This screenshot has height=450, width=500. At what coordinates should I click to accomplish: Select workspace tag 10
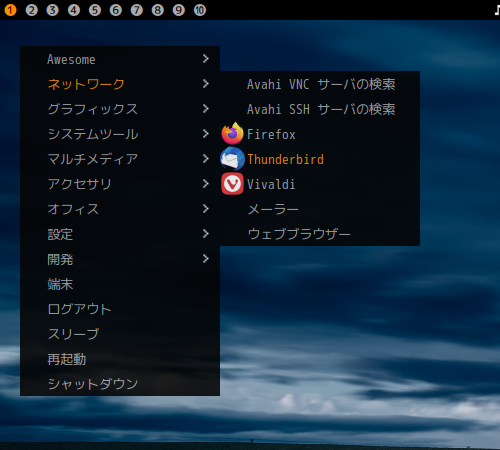(x=200, y=10)
